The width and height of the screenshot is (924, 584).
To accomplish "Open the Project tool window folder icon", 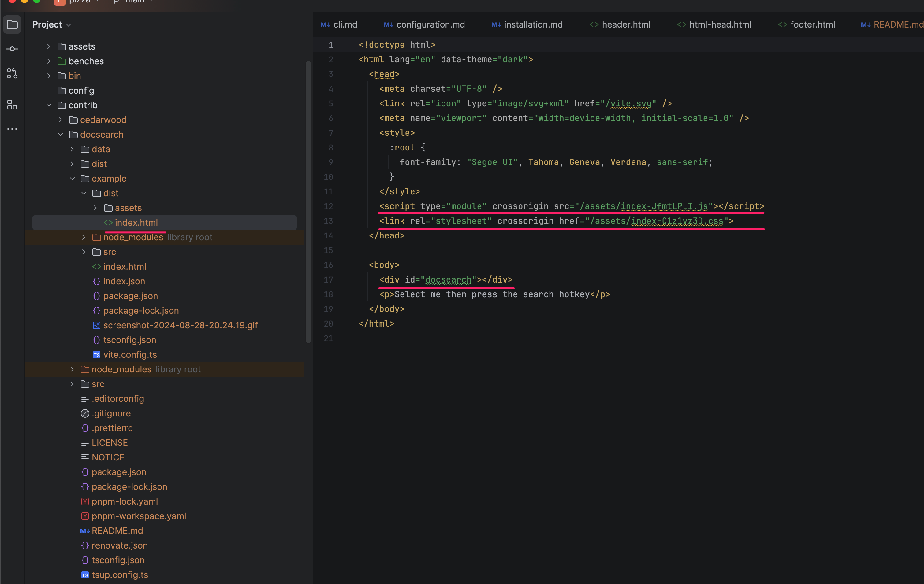I will [12, 24].
